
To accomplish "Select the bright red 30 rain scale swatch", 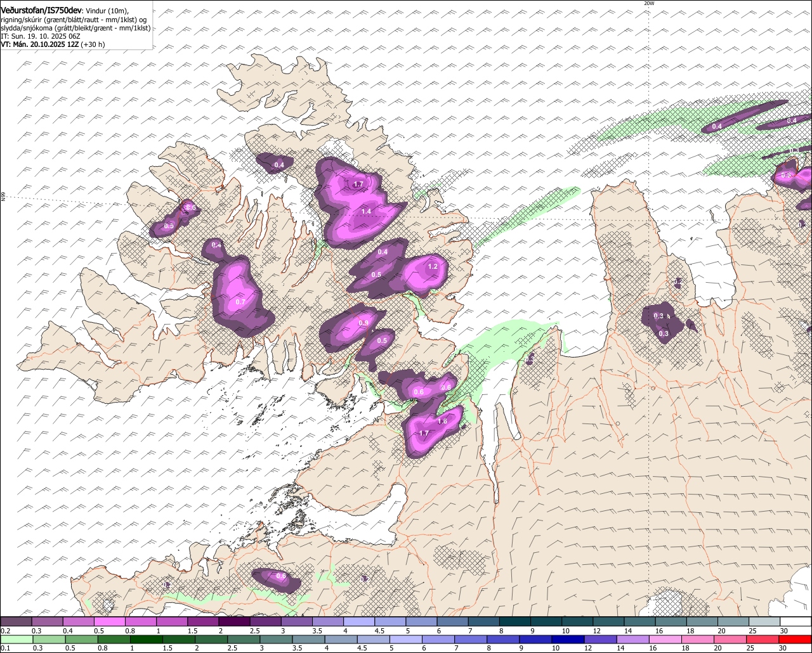I will [x=795, y=639].
